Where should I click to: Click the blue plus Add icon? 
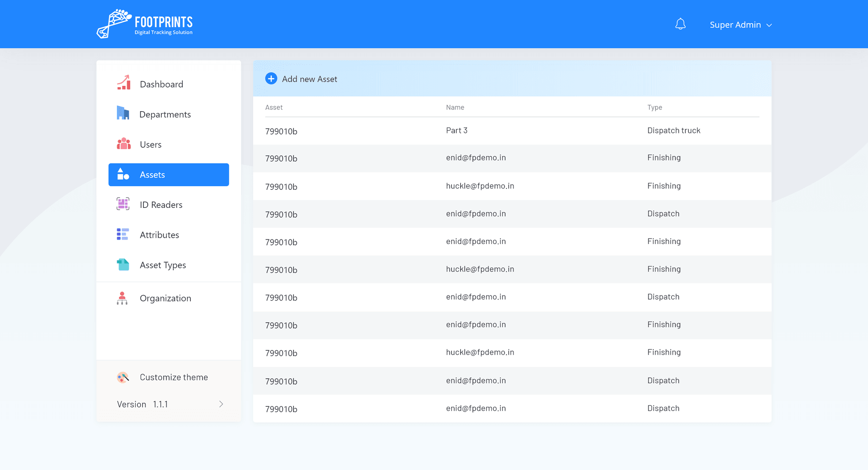(271, 79)
